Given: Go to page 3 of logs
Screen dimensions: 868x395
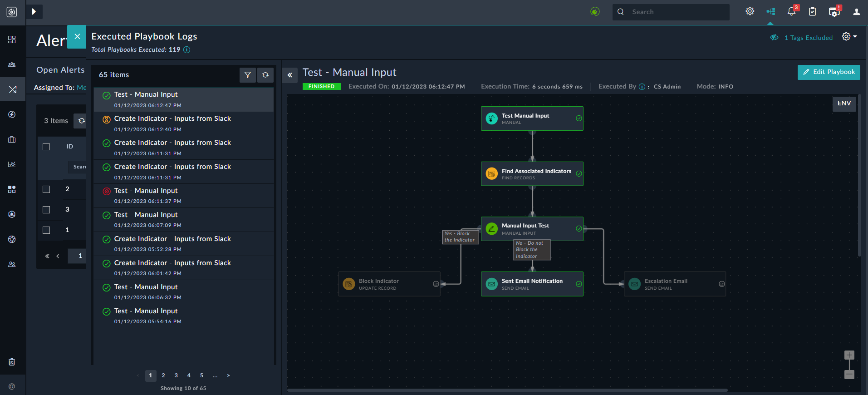Looking at the screenshot, I should pos(176,375).
